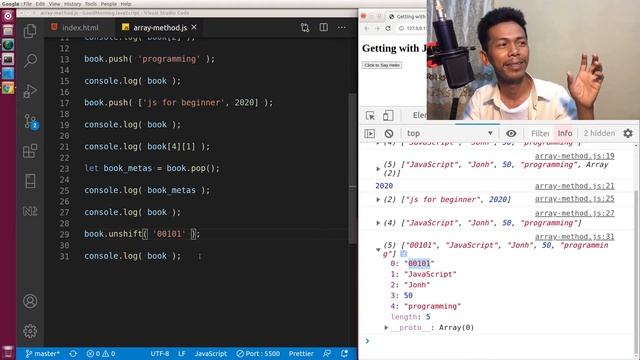Expand the (4) "JavaScript" array in console
The width and height of the screenshot is (640, 360).
pos(378,223)
